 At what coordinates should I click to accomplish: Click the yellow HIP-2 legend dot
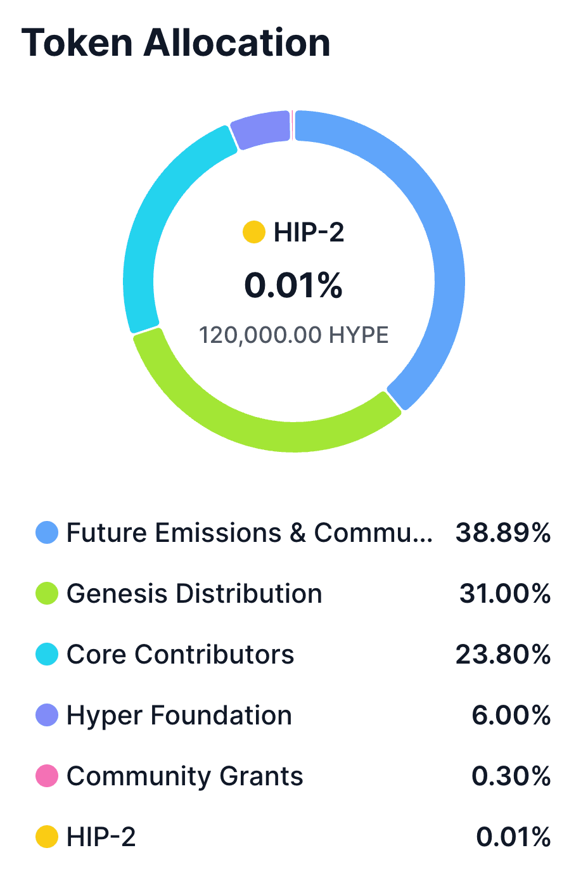[x=47, y=837]
